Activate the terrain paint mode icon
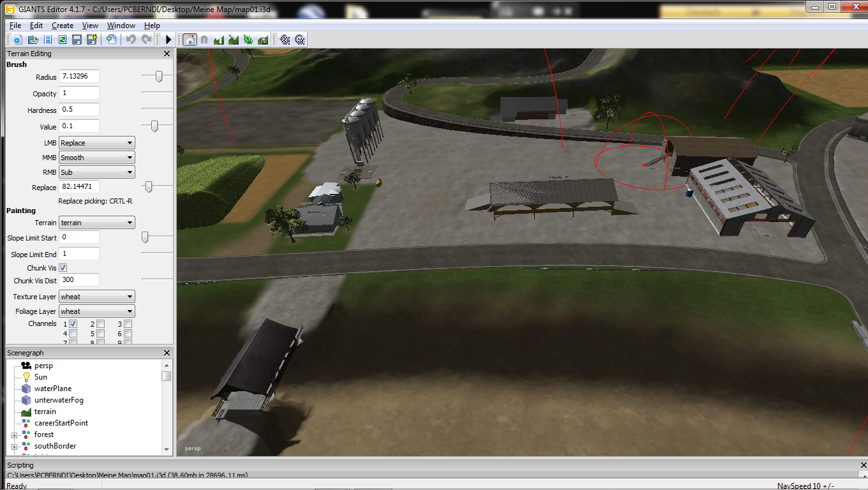Screen dimensions: 868x490 pyautogui.click(x=234, y=40)
